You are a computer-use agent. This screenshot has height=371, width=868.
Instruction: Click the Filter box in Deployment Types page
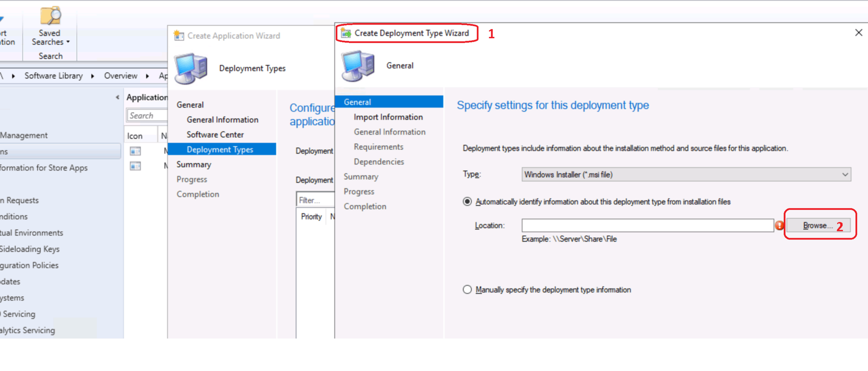(x=316, y=200)
